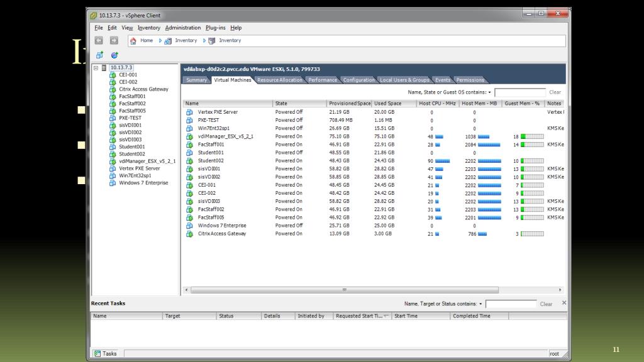Click the CEI-001 VM icon in the tree

click(113, 75)
